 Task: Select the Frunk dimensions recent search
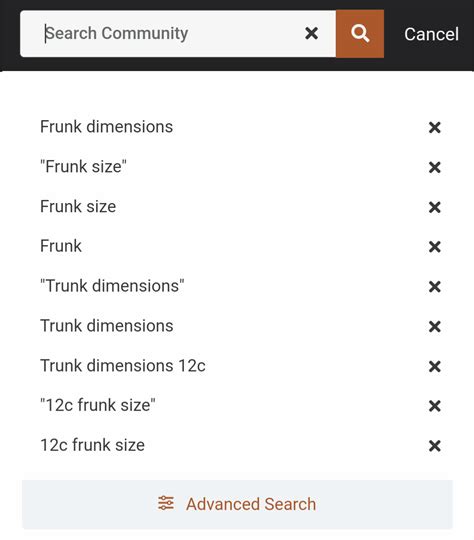click(106, 127)
